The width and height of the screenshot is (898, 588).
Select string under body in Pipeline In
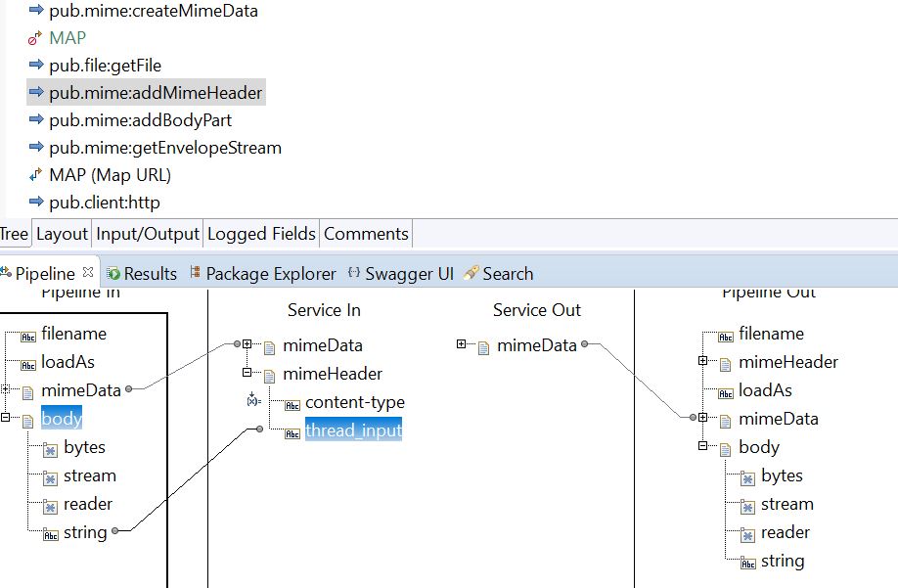tap(85, 532)
